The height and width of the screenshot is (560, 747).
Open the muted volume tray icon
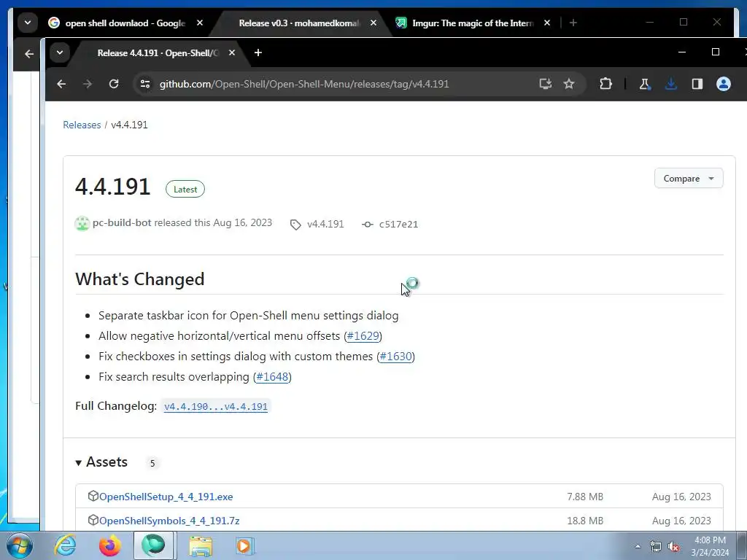(x=673, y=546)
